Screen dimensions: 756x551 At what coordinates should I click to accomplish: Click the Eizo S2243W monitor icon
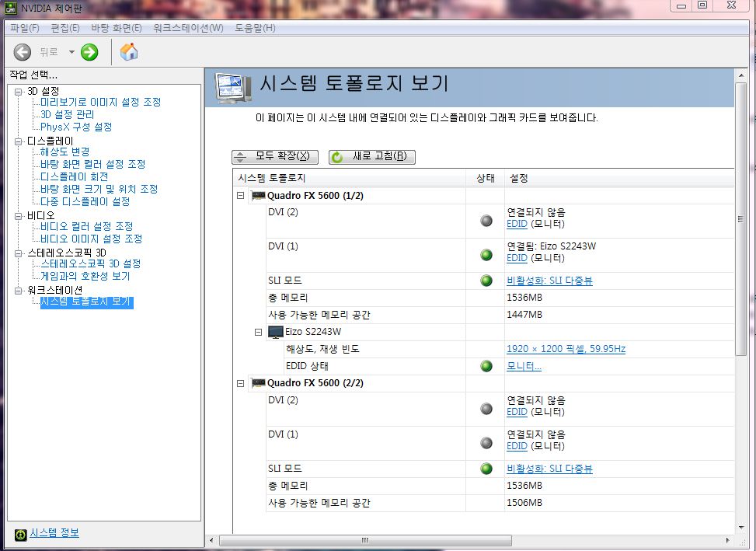tap(275, 332)
